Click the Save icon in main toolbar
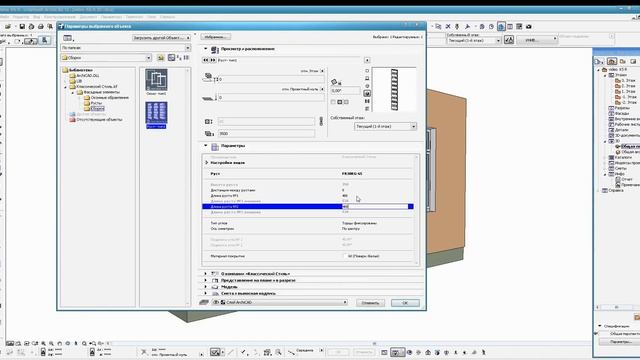The width and height of the screenshot is (640, 360). point(22,26)
